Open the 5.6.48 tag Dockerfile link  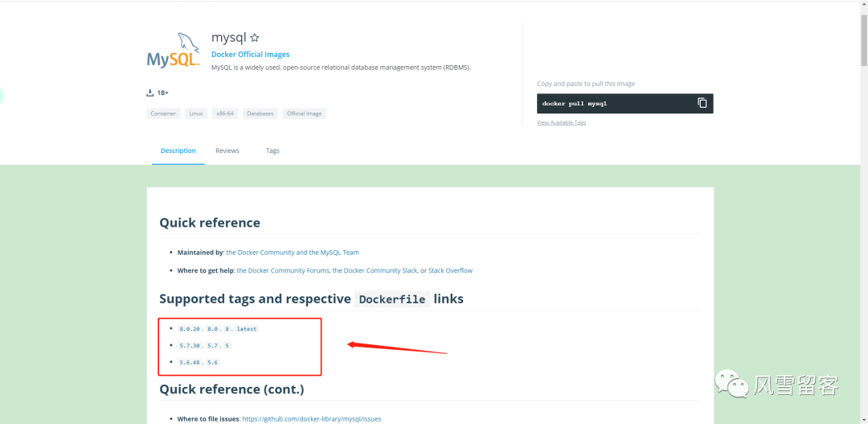point(190,362)
